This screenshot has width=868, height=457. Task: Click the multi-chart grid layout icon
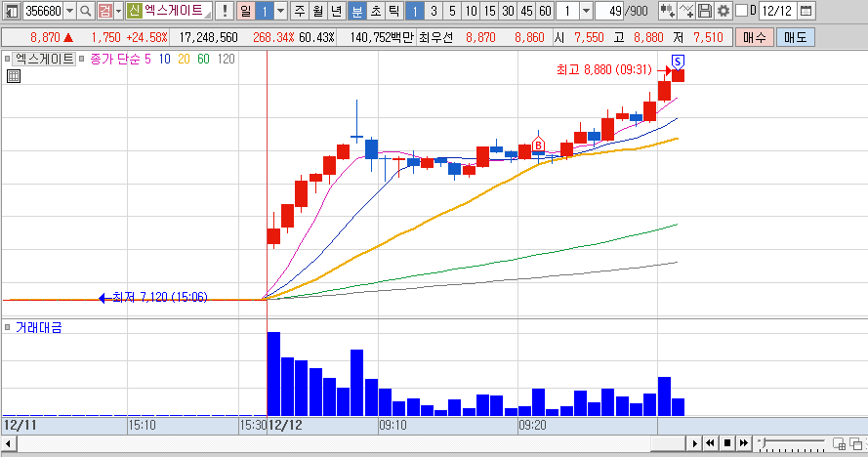click(x=840, y=443)
